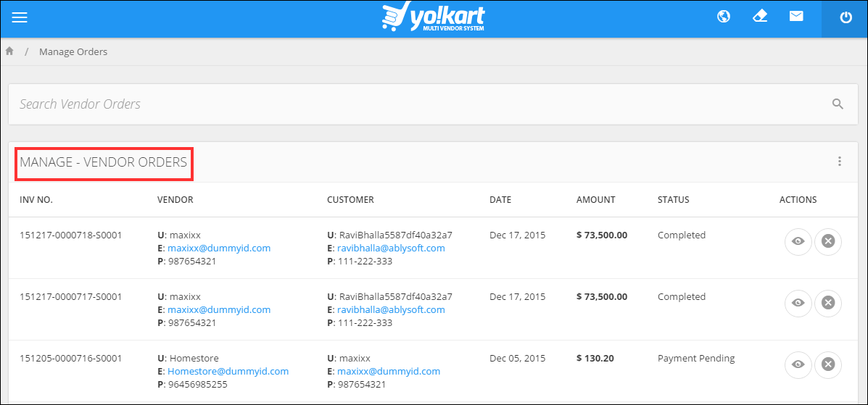Cancel order 151217-0000718-S0001 with X icon
This screenshot has width=868, height=405.
[828, 241]
